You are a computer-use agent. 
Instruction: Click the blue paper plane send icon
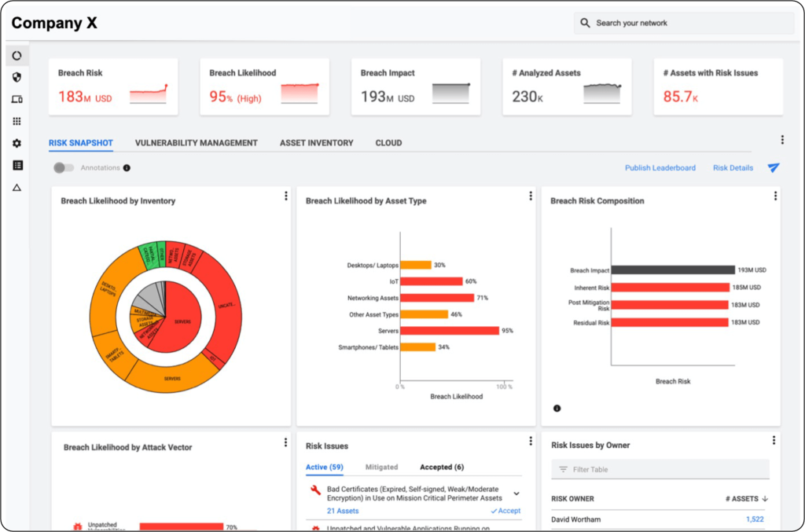pos(774,167)
